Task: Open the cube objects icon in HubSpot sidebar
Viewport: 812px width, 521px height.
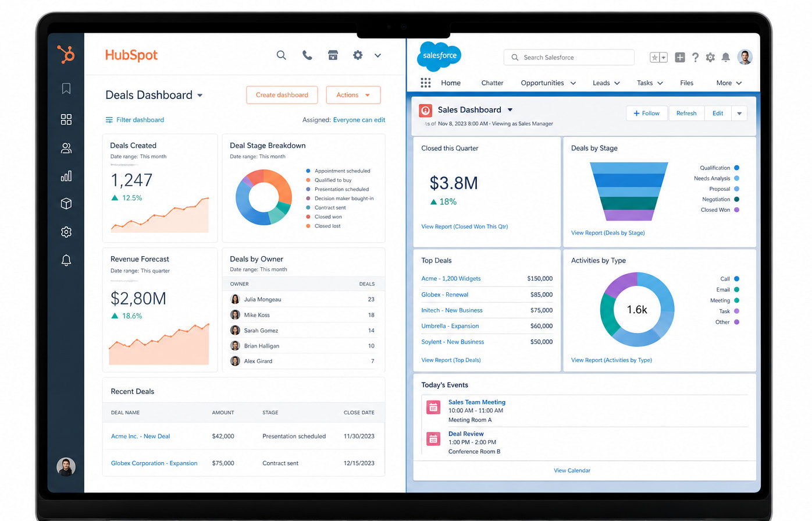Action: coord(66,204)
